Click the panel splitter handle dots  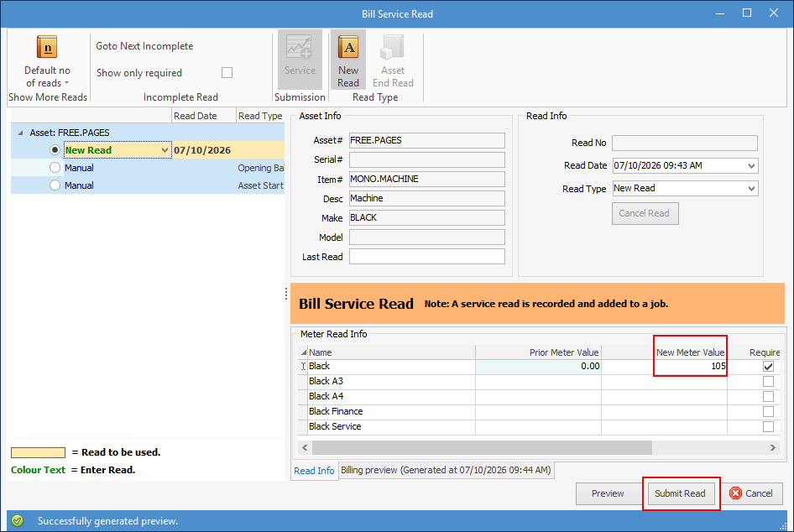point(286,294)
